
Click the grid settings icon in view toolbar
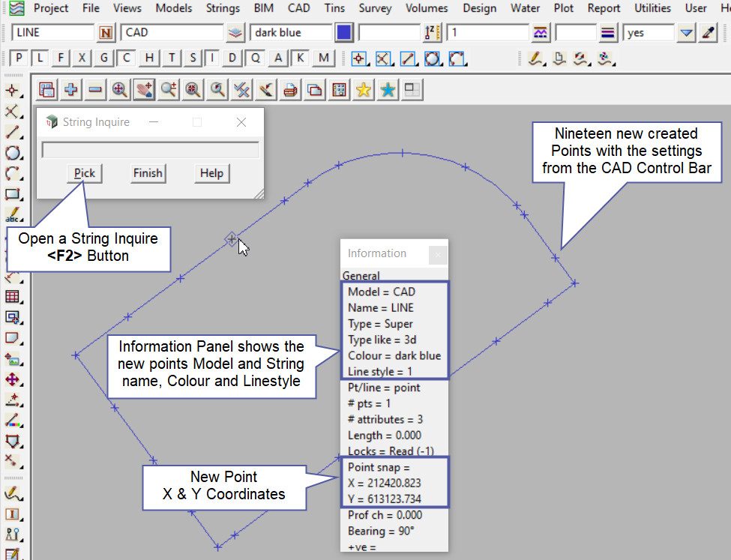pos(339,89)
